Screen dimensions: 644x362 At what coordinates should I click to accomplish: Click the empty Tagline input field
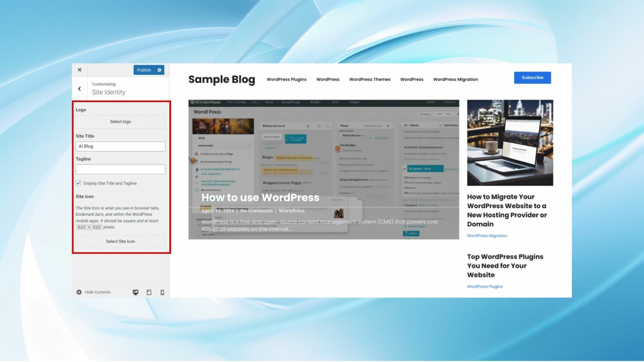click(120, 170)
